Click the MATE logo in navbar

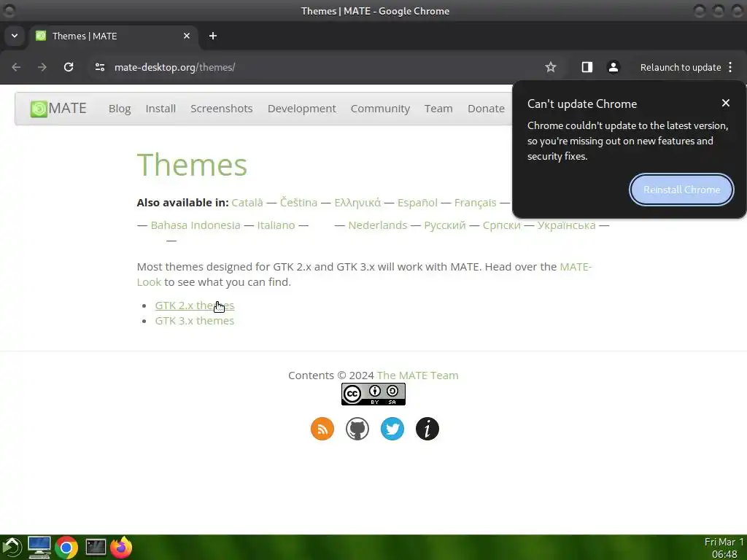tap(58, 109)
